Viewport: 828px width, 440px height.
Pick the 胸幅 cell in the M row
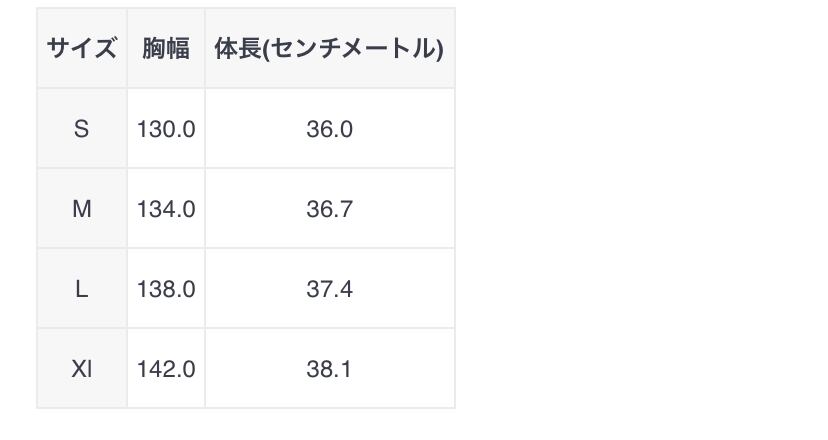166,209
